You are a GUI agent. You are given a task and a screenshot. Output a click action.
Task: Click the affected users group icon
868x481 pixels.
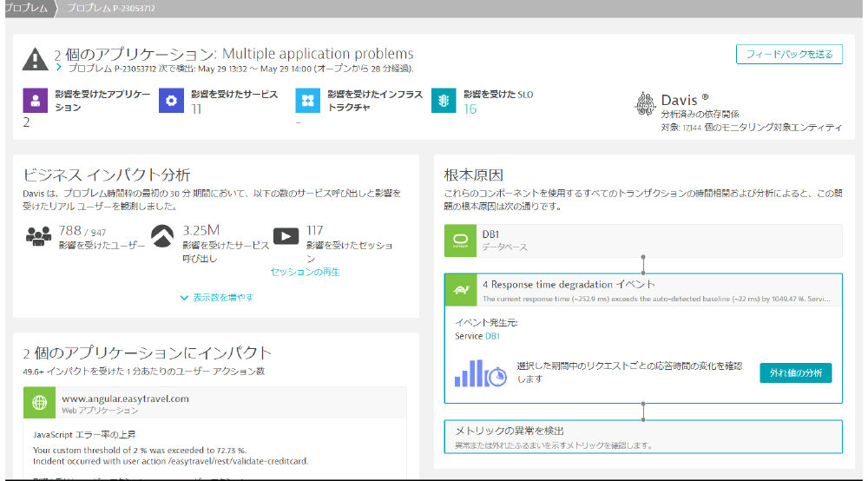coord(38,236)
